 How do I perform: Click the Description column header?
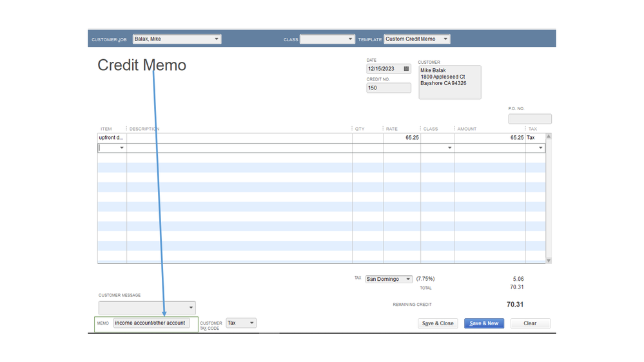[x=144, y=129]
